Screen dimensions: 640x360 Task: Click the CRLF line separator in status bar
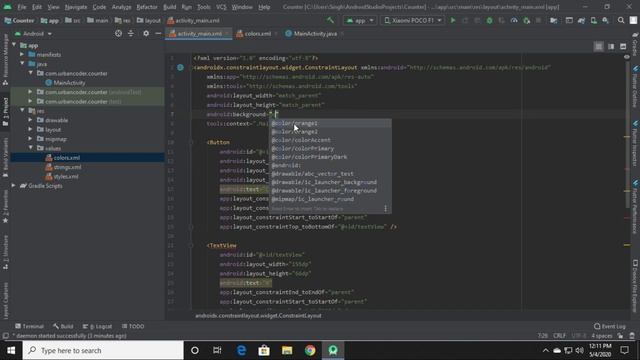tap(559, 336)
